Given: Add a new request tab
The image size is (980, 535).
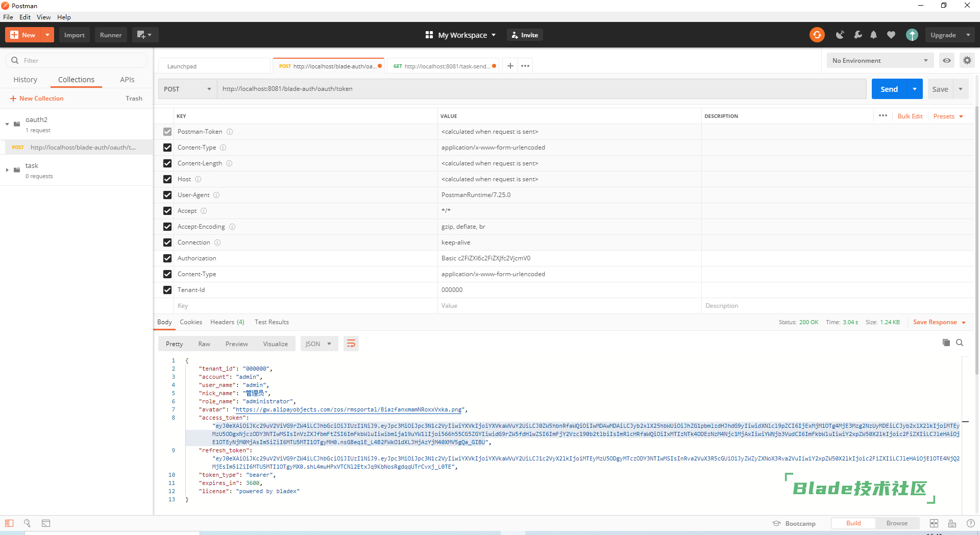Looking at the screenshot, I should click(510, 66).
